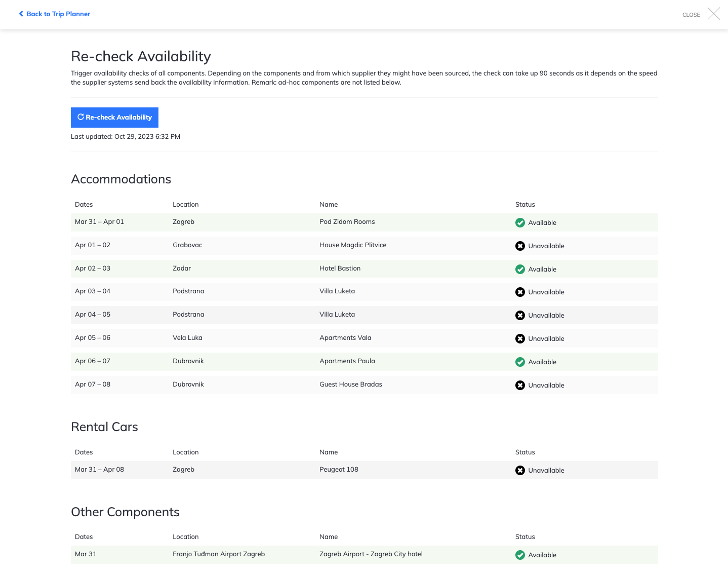Click the Re-check Availability blue button
728x575 pixels.
coord(114,117)
